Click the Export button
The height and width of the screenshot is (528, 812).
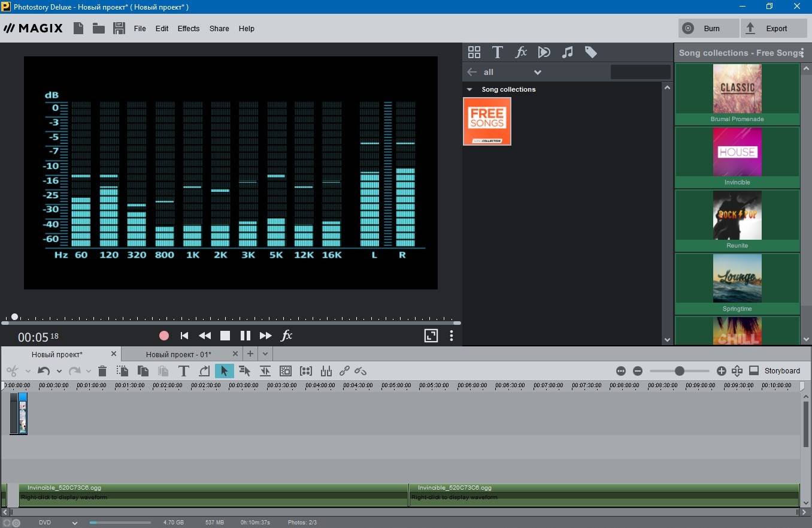(774, 28)
